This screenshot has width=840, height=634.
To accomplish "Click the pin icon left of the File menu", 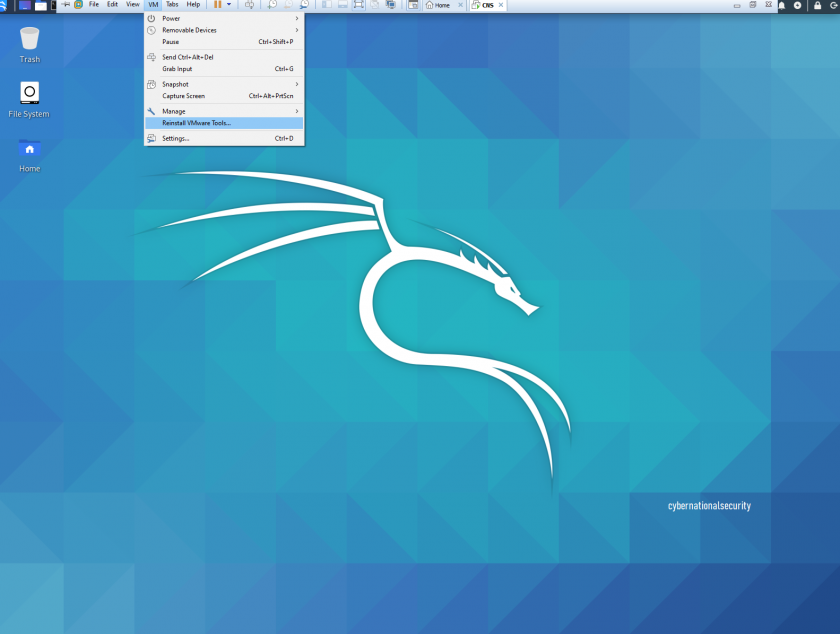I will (x=66, y=4).
